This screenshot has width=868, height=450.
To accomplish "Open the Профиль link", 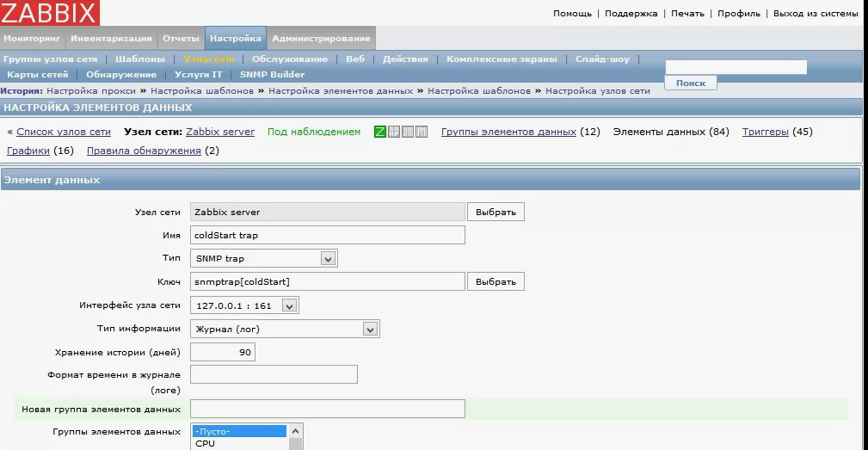I will (x=739, y=13).
